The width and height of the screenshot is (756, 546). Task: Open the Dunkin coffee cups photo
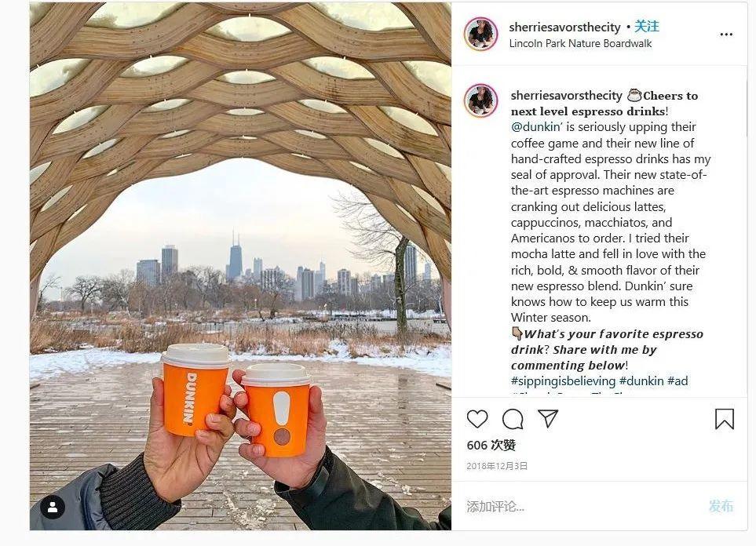pos(240,266)
